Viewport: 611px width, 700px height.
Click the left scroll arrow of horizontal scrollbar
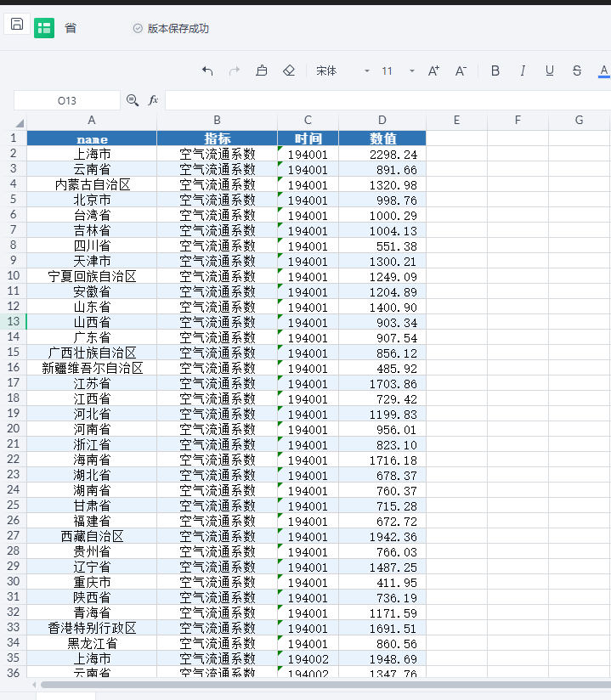tap(34, 685)
